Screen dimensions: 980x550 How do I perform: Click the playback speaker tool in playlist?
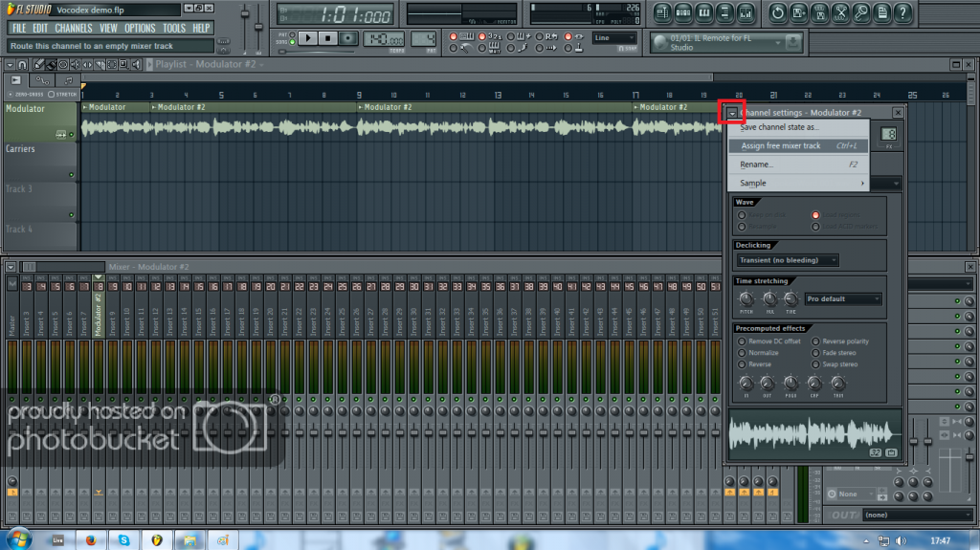136,64
